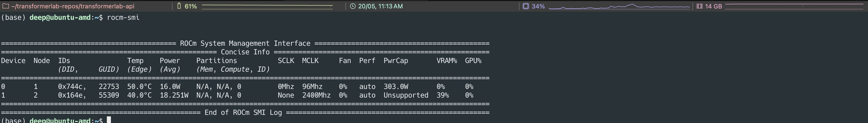Click the ROCm System Management Interface title
This screenshot has width=868, height=123.
tap(245, 43)
